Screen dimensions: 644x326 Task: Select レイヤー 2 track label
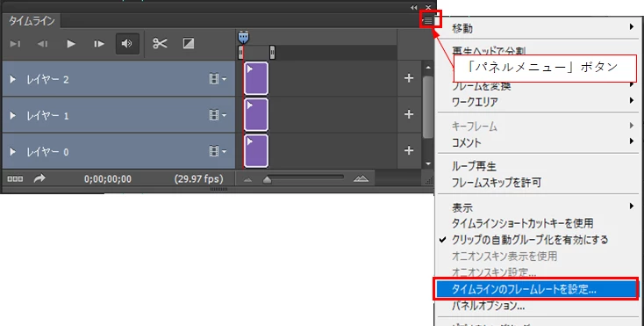point(47,79)
